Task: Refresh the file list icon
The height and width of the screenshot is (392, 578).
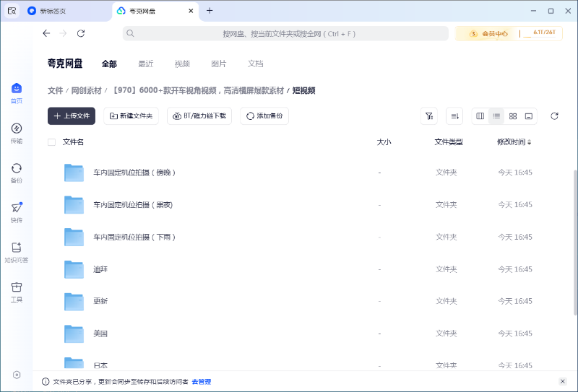Action: coord(554,116)
